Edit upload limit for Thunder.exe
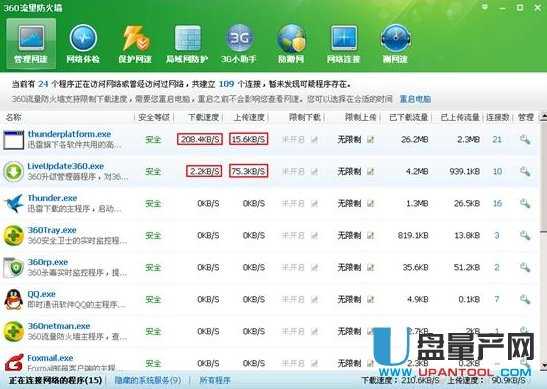 (x=370, y=203)
